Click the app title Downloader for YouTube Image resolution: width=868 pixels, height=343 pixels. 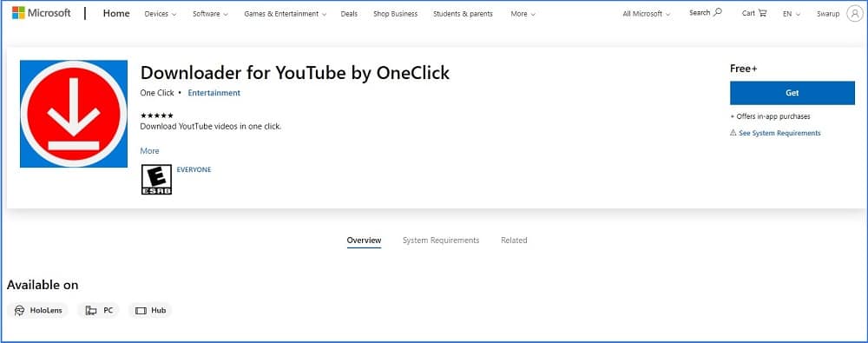pyautogui.click(x=295, y=73)
